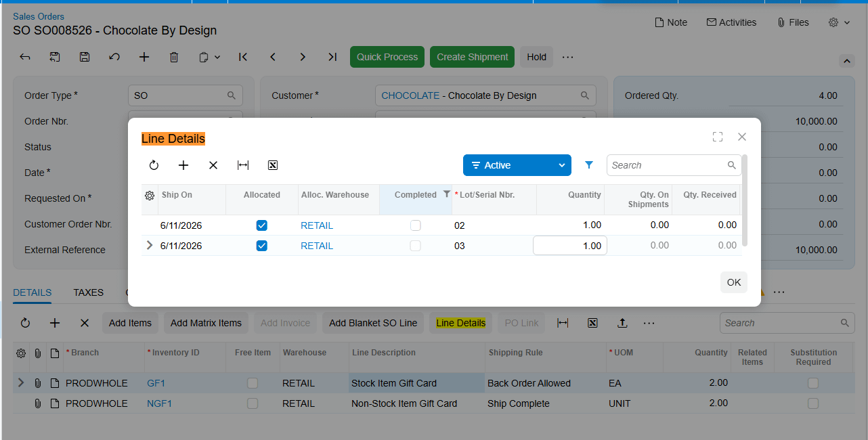
Task: Delete row in Line Details dialog
Action: (213, 165)
